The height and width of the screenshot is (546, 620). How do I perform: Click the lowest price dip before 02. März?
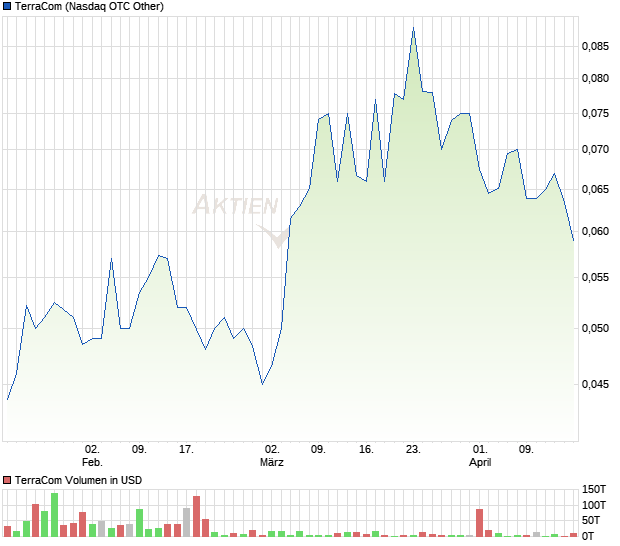pyautogui.click(x=263, y=384)
